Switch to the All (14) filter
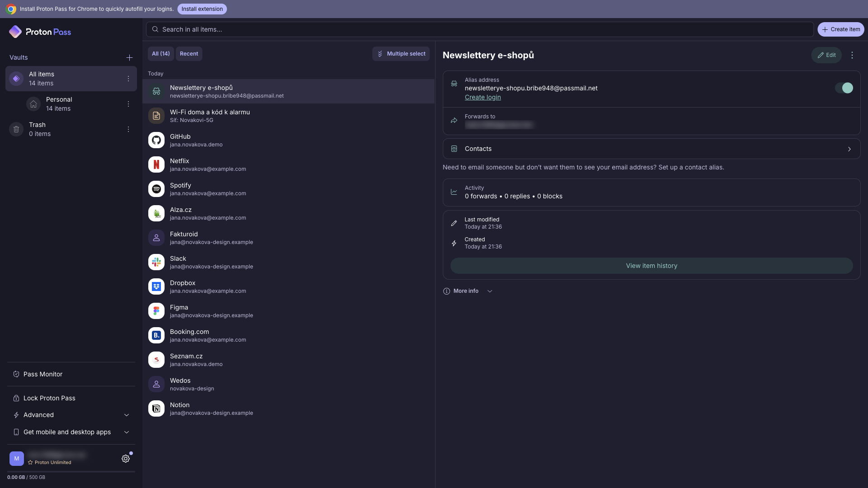The image size is (868, 488). point(161,54)
